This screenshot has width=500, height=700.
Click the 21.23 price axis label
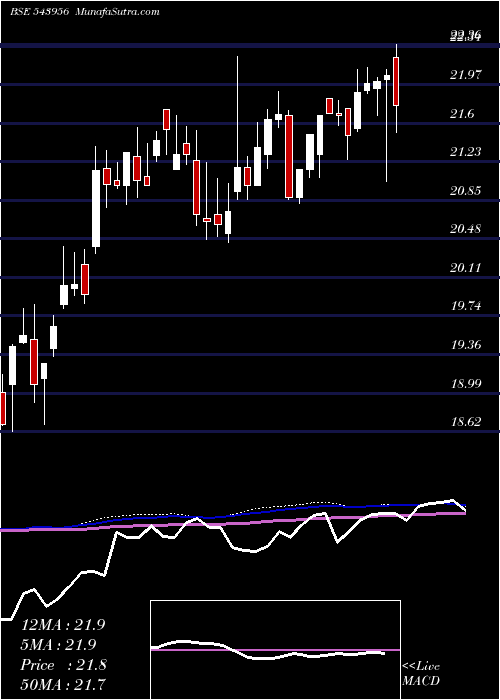[466, 152]
